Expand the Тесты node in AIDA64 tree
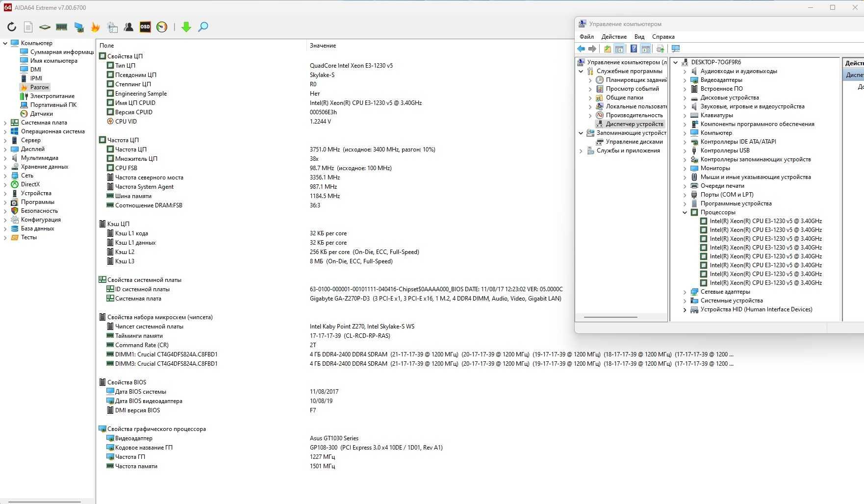864x504 pixels. point(5,237)
